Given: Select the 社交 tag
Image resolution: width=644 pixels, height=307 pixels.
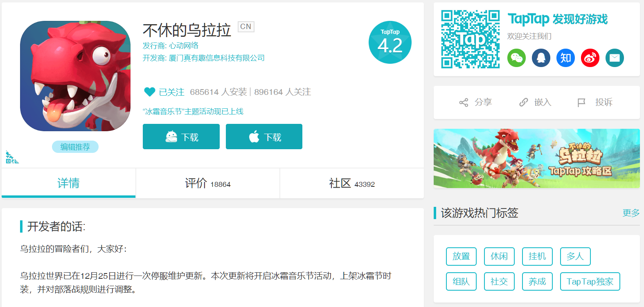Looking at the screenshot, I should (499, 281).
